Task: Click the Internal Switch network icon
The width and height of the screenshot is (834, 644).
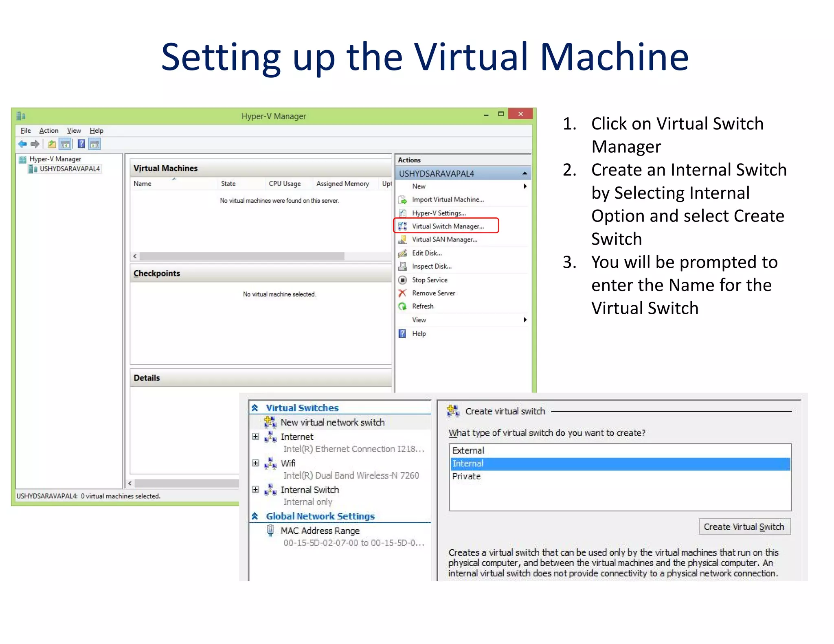Action: click(x=270, y=490)
